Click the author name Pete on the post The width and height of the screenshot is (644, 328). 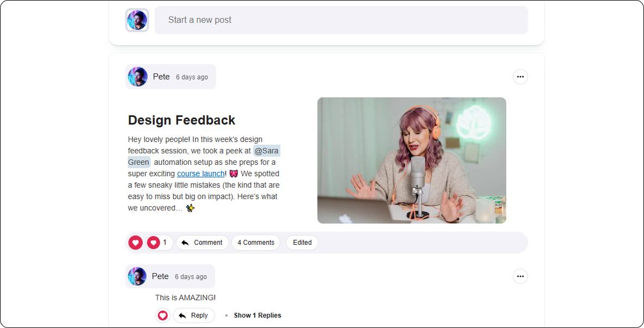click(161, 77)
